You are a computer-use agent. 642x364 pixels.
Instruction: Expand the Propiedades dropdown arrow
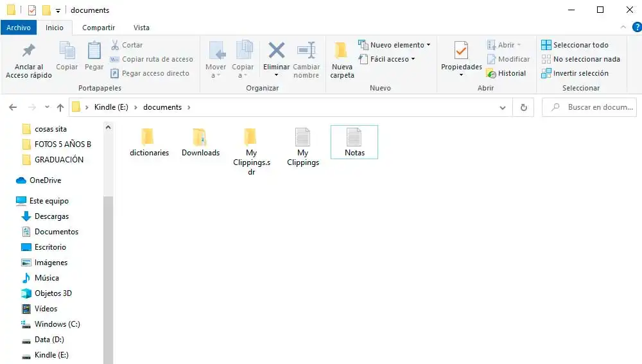[x=461, y=75]
